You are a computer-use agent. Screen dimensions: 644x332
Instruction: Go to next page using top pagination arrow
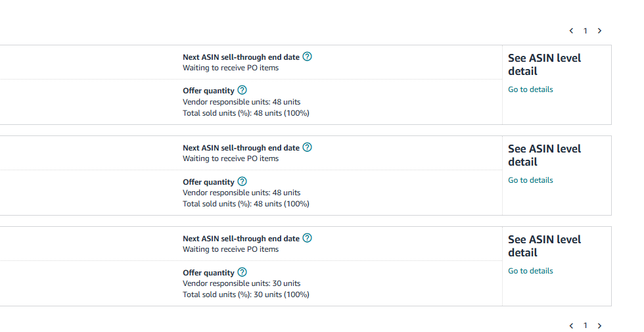(x=599, y=31)
